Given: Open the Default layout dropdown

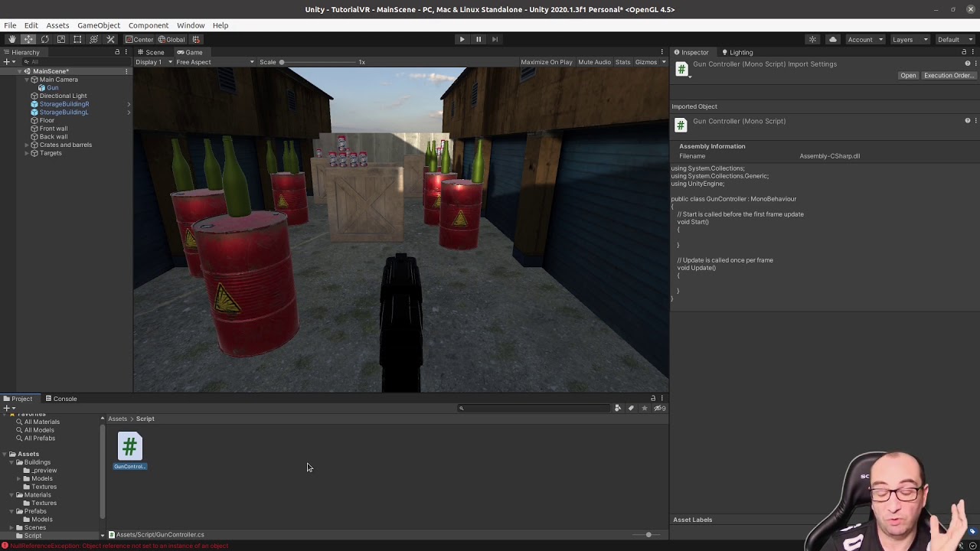Looking at the screenshot, I should [954, 39].
